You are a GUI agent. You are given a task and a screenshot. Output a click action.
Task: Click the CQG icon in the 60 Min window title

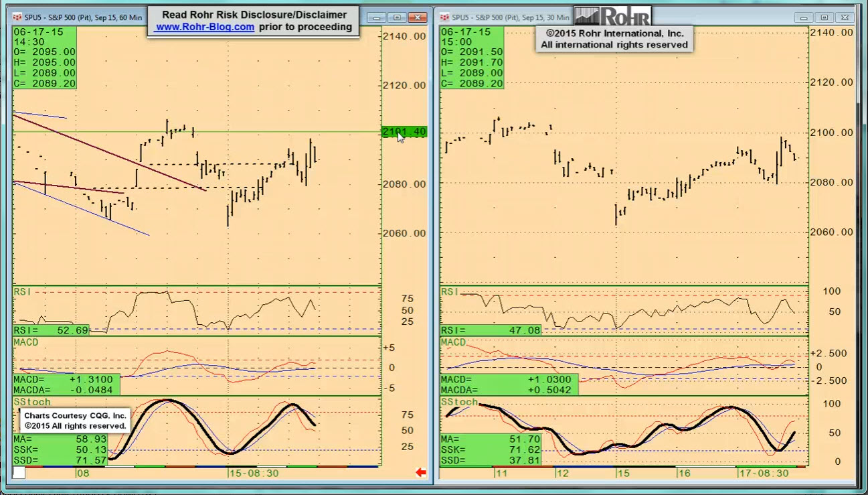click(18, 17)
